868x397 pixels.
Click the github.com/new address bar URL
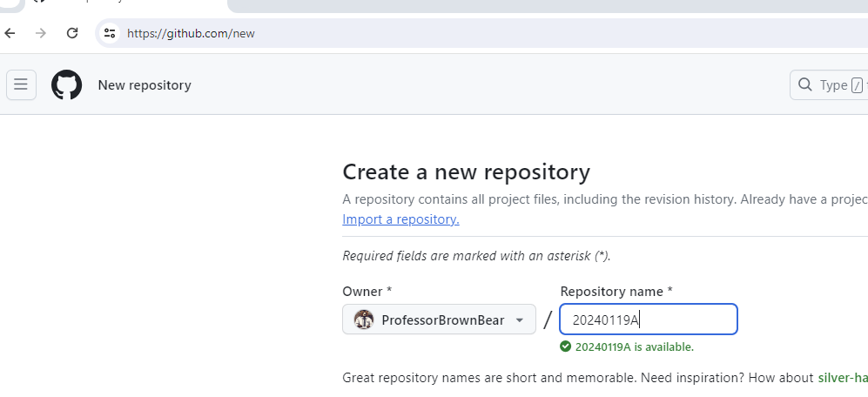tap(191, 33)
